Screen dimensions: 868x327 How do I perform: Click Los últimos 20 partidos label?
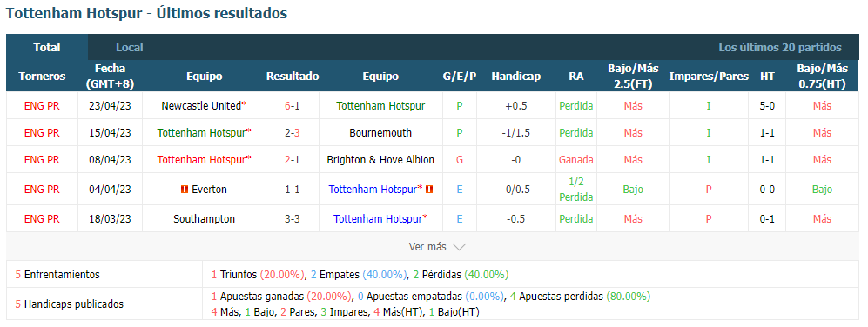[x=780, y=48]
